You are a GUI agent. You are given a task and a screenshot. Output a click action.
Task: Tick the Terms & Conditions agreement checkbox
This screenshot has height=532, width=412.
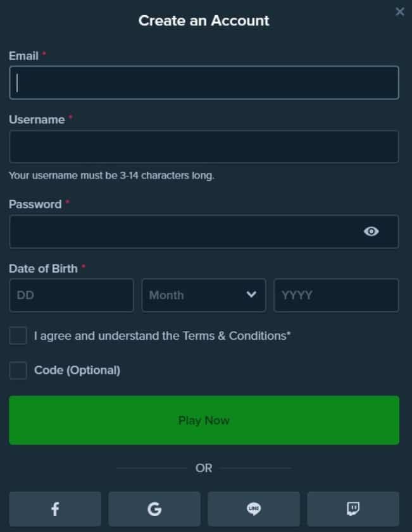[18, 336]
